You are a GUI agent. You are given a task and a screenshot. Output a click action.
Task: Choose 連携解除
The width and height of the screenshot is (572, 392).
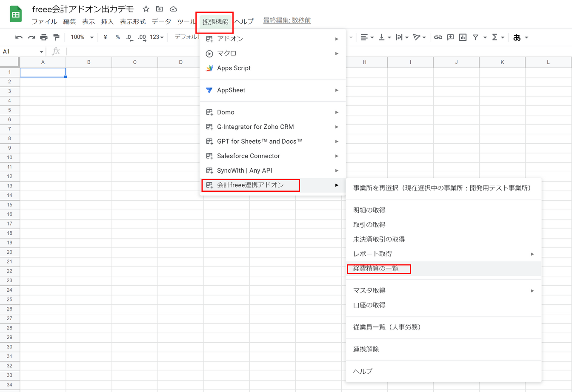[x=443, y=349]
